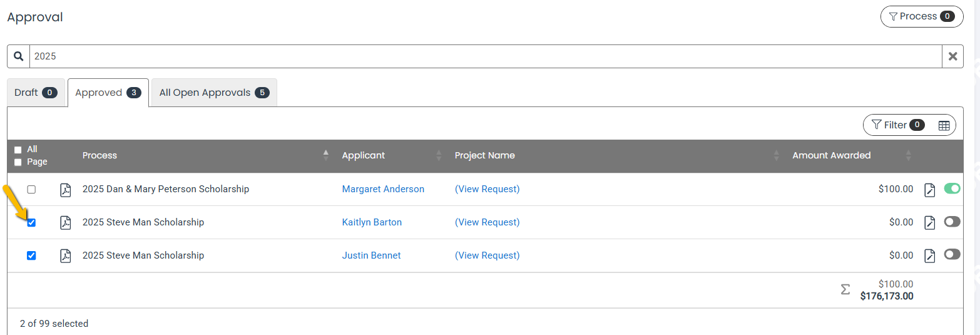Viewport: 980px width, 335px height.
Task: Click edit document icon in Justin Bennet row
Action: (930, 255)
